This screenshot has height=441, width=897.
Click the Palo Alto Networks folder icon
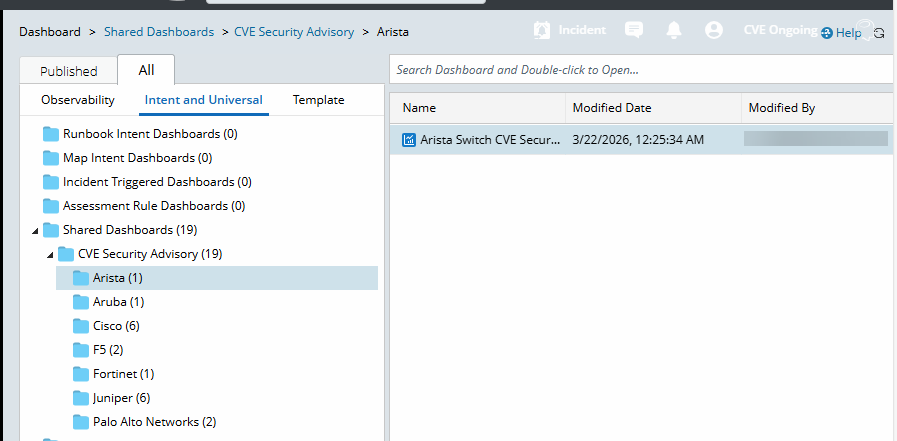81,422
